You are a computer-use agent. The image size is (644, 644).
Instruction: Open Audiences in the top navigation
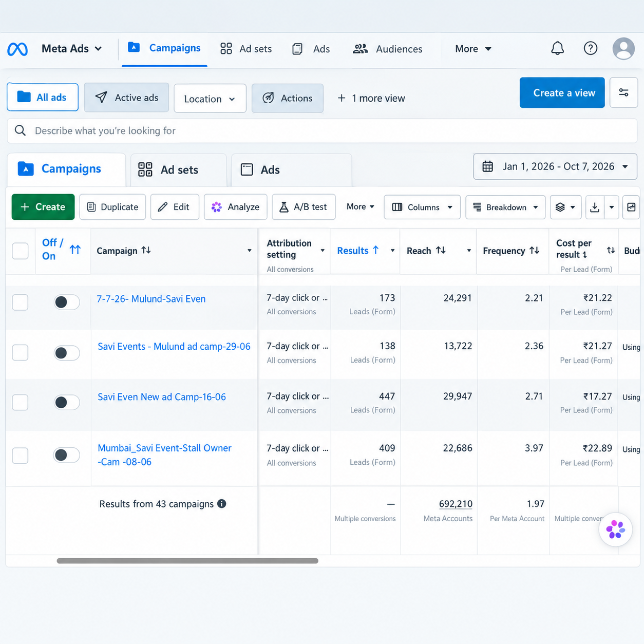pos(388,49)
